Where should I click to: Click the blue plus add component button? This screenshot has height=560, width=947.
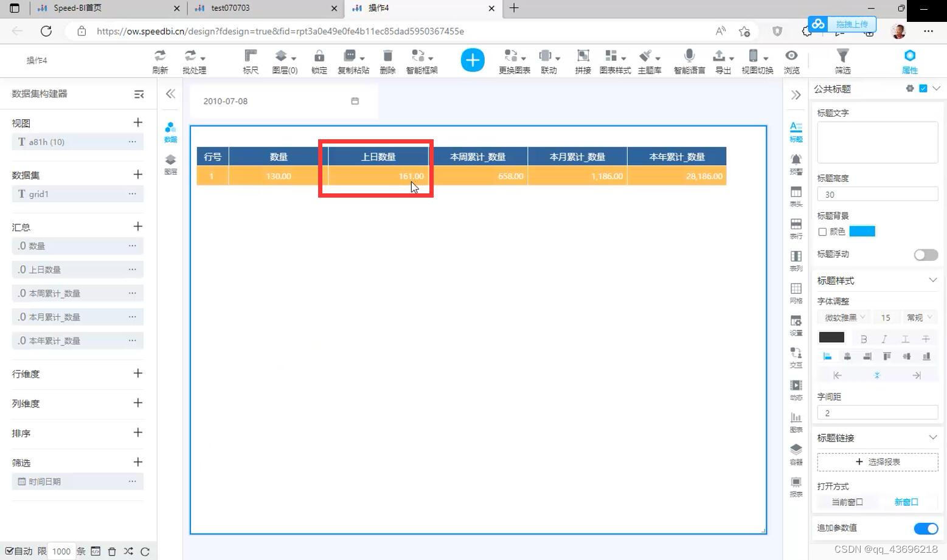coord(473,60)
